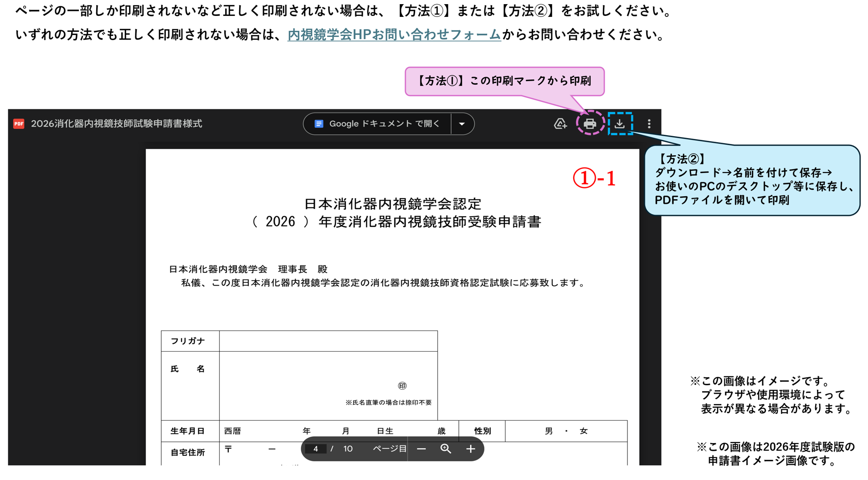Click the blue 方法② callout box
This screenshot has width=868, height=480.
[x=752, y=180]
